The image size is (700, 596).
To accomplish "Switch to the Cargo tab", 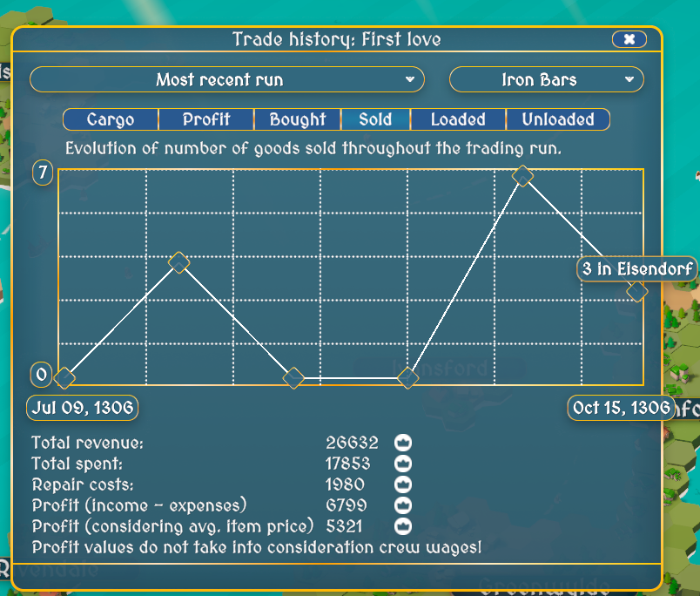I will pyautogui.click(x=111, y=119).
